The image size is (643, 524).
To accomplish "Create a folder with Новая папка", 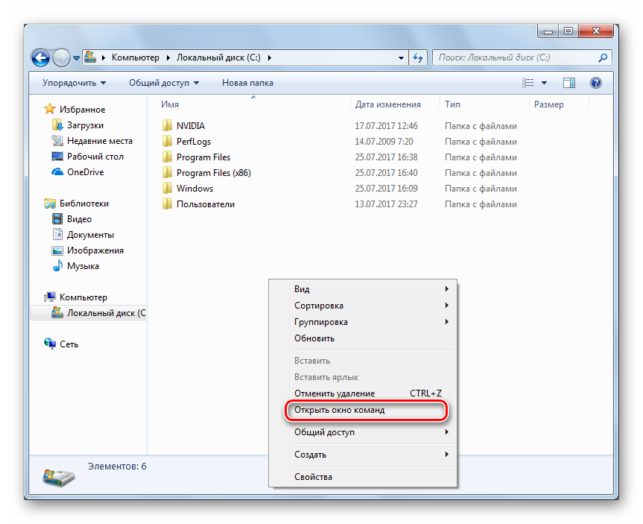I will click(248, 83).
